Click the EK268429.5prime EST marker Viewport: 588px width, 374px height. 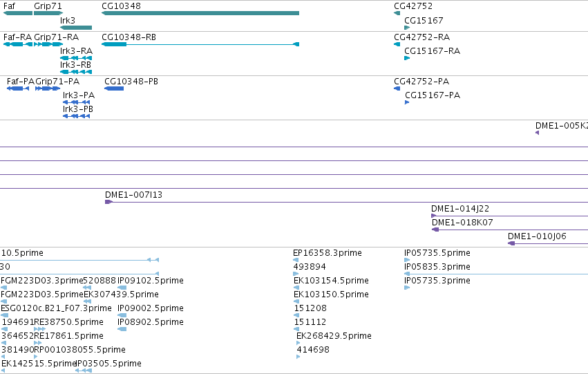pyautogui.click(x=298, y=343)
